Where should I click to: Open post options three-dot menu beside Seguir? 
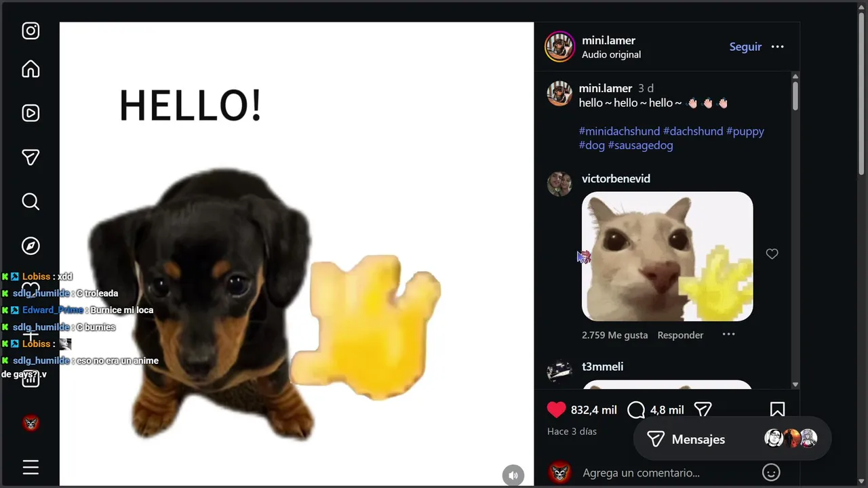(777, 47)
